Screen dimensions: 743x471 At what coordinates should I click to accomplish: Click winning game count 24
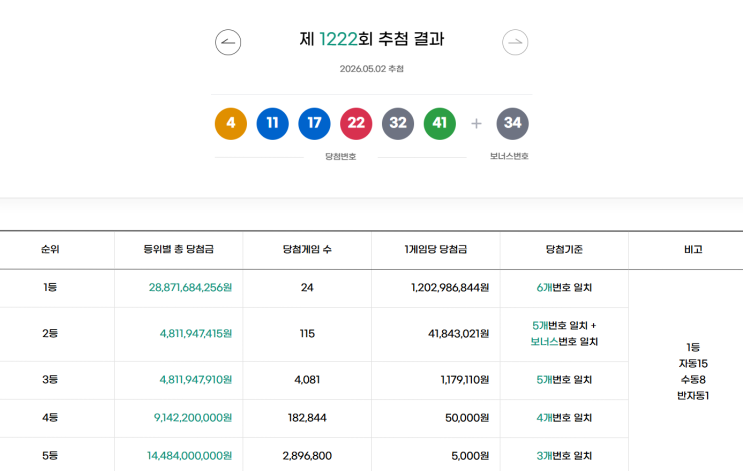click(307, 288)
